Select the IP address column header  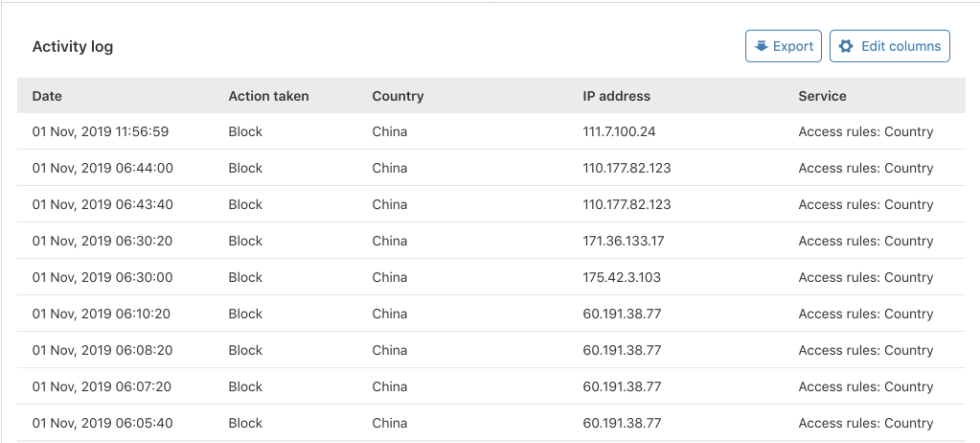pyautogui.click(x=616, y=96)
